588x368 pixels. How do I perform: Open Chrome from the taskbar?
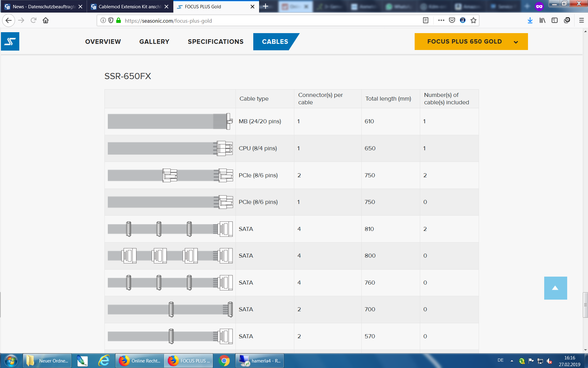pyautogui.click(x=224, y=361)
